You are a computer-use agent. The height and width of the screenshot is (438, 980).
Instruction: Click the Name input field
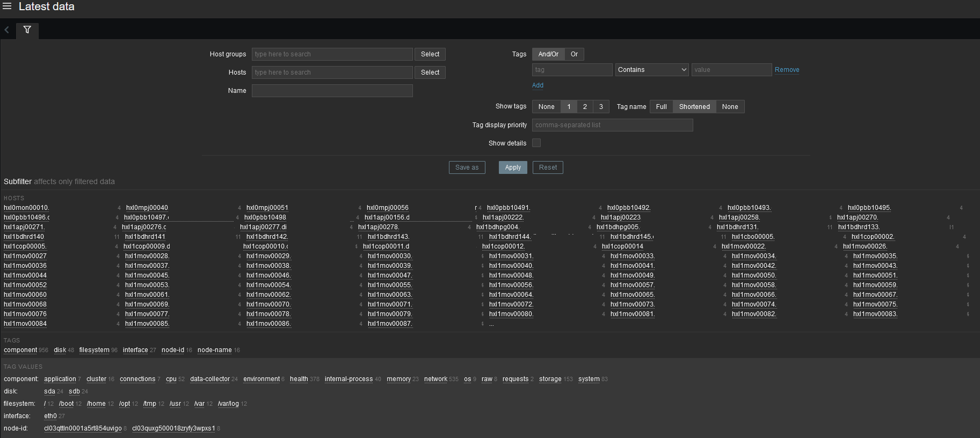[332, 91]
